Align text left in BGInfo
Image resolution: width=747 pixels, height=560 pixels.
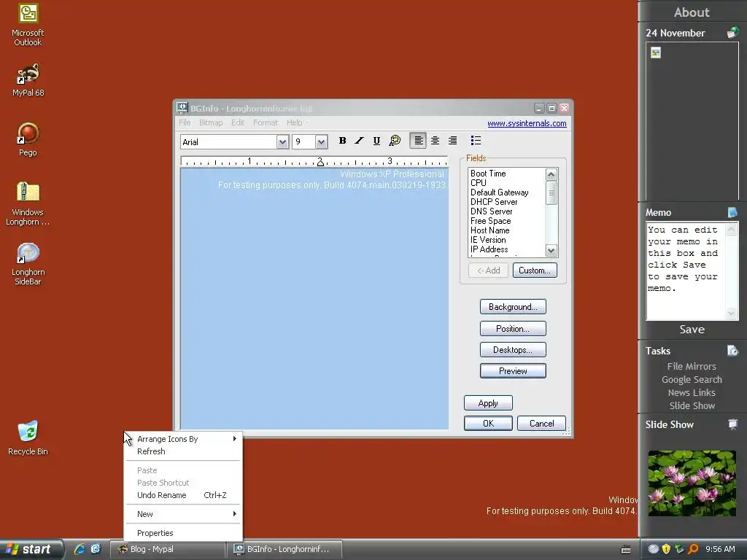[418, 141]
